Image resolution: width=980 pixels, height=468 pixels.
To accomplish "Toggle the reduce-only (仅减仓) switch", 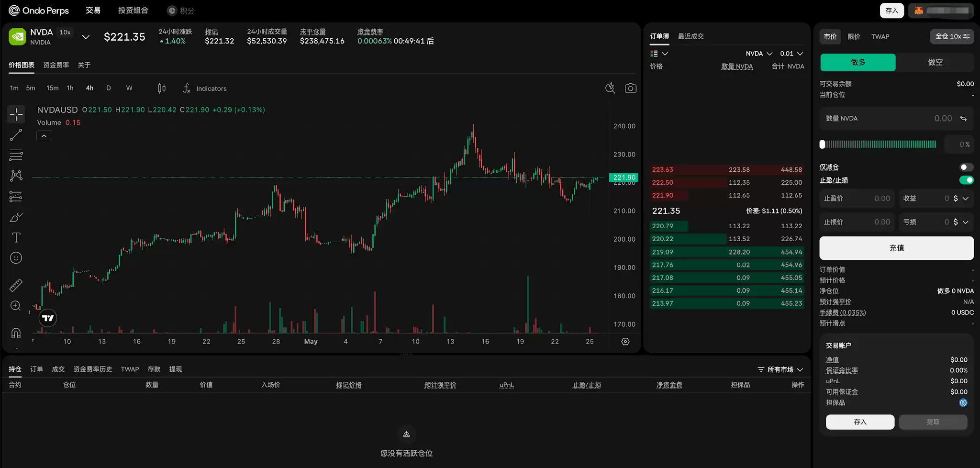I will tap(966, 167).
